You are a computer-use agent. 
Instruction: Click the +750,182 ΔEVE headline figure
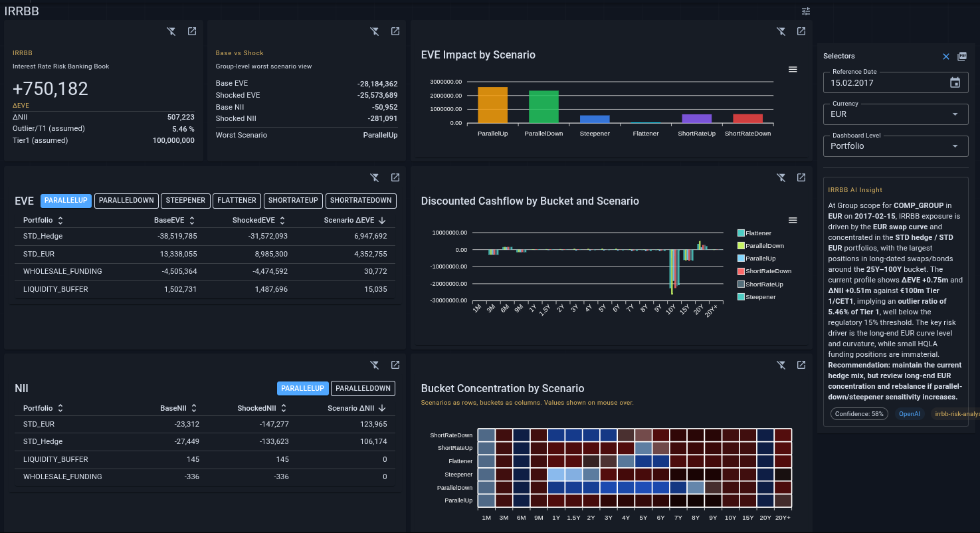pos(50,89)
